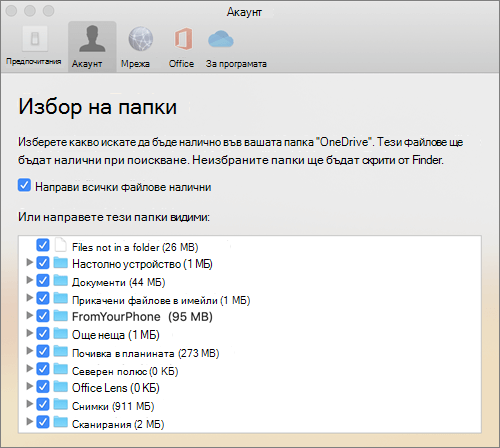500x448 pixels.
Task: Uncheck Почивка в планината checkbox
Action: coord(43,351)
